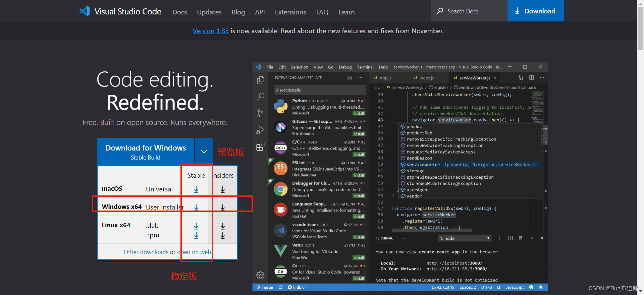This screenshot has width=644, height=295.
Task: Click the extensions filter list icon
Action: [350, 78]
